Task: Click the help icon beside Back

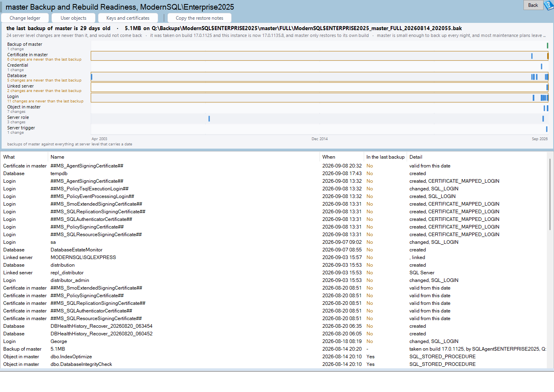Action: pos(549,5)
